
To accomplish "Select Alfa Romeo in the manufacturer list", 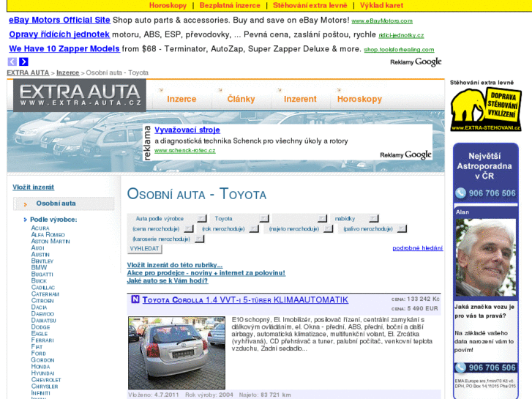I will pyautogui.click(x=48, y=234).
